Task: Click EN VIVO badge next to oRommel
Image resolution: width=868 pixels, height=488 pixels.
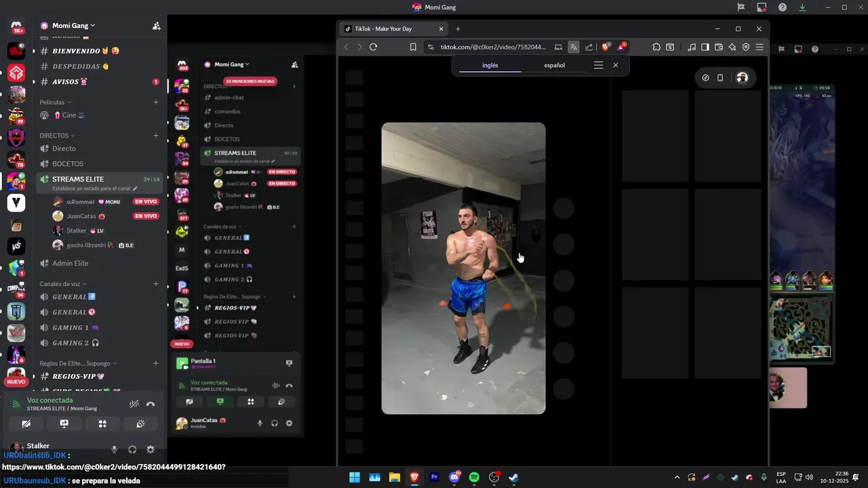Action: coord(146,201)
